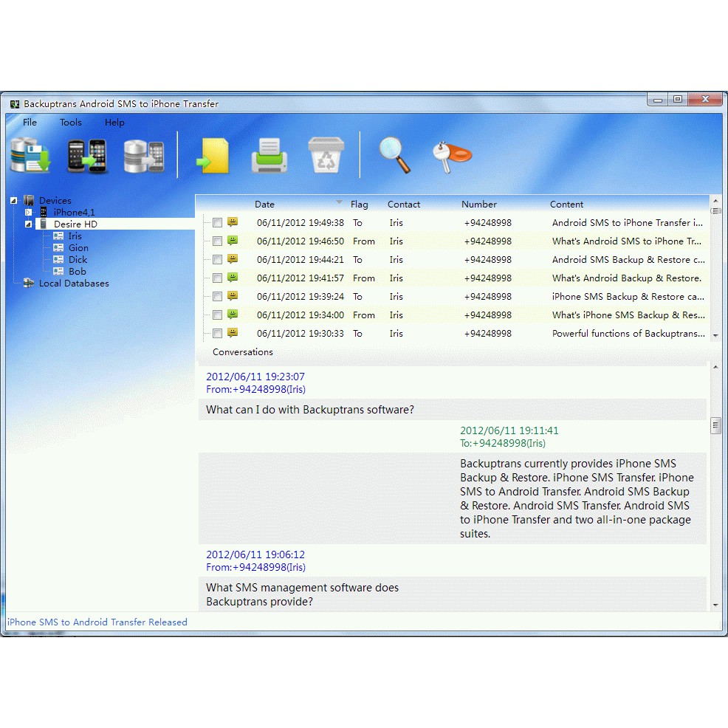Check the box for the 19:34:00 message

click(x=217, y=315)
